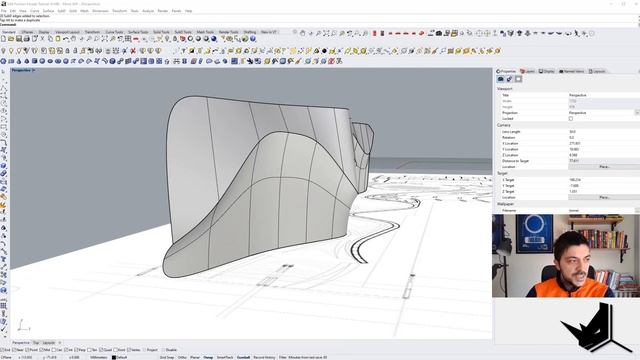Click the plus icon beside Layouts viewport tab
Screen dimensions: 640x360
tap(60, 343)
